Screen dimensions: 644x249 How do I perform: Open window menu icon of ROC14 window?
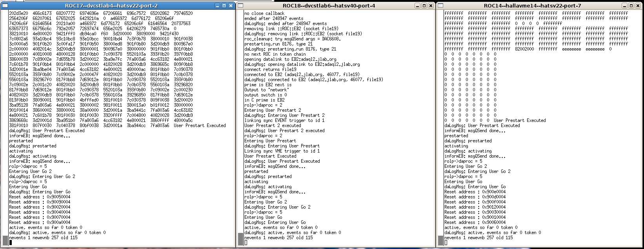(440, 5)
